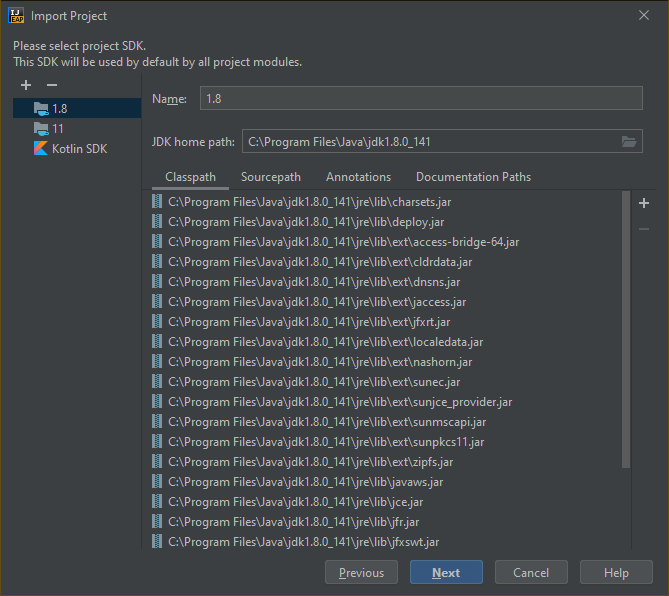Select the Kotlin SDK entry
Image resolution: width=669 pixels, height=596 pixels.
point(78,149)
